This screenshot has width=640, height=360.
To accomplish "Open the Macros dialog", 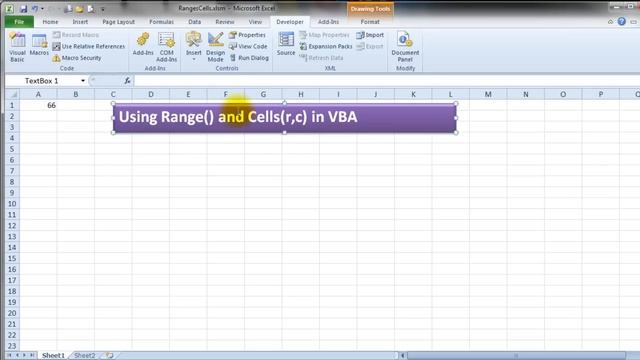I will point(39,45).
